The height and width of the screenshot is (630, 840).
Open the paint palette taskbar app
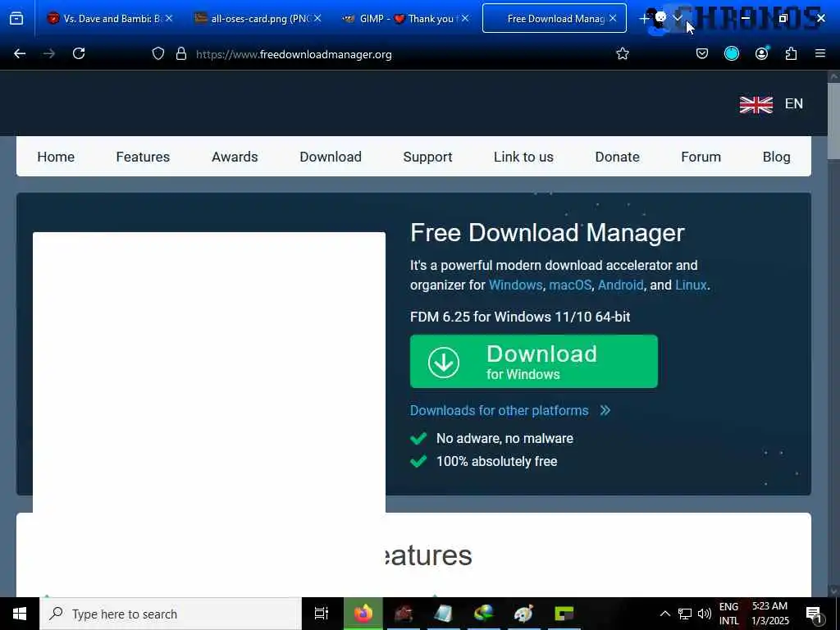[523, 614]
